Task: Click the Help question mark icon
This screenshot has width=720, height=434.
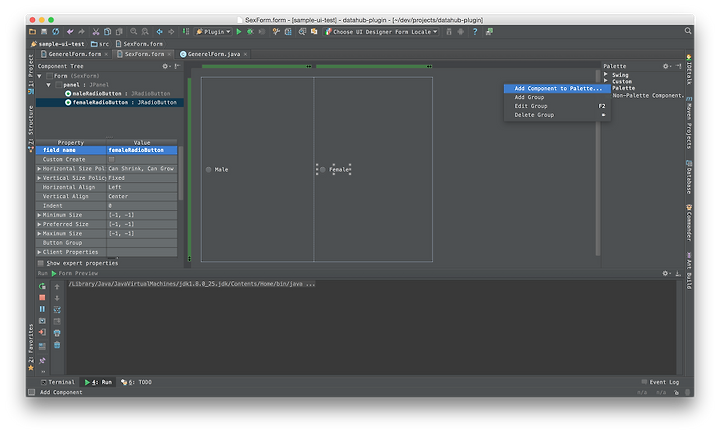Action: pos(475,32)
